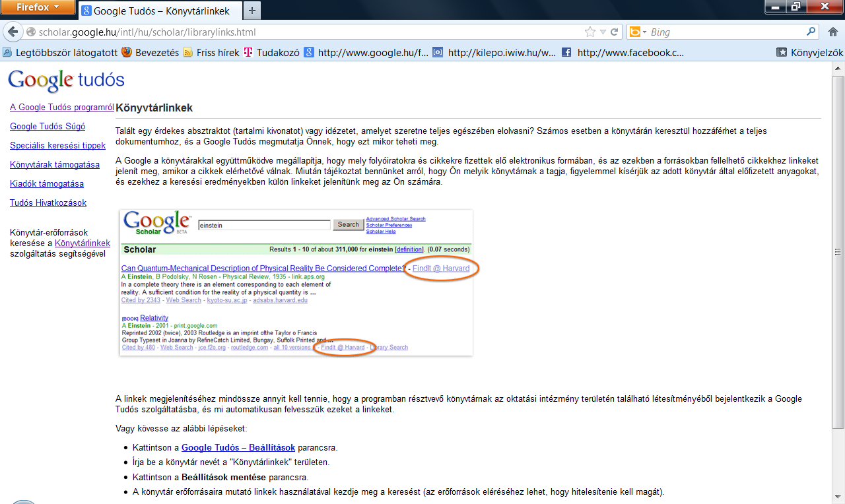Click the bold 'Beállítások mentése' text

click(x=224, y=477)
